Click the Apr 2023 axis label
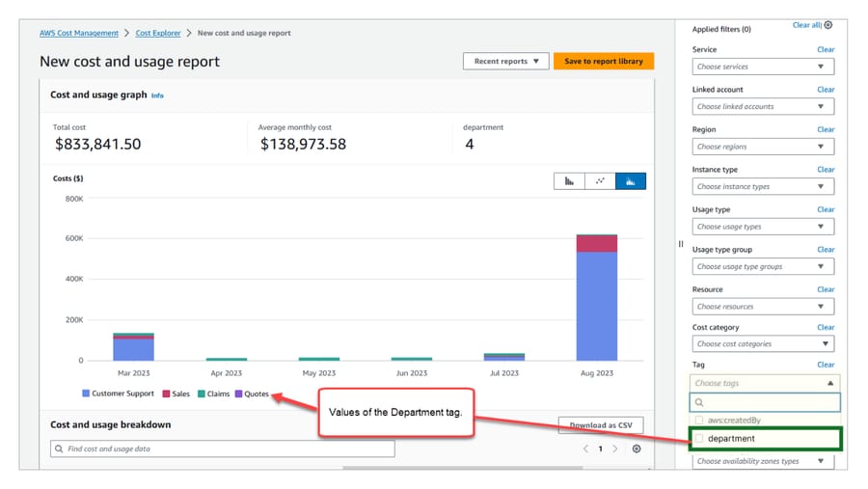 pos(226,373)
